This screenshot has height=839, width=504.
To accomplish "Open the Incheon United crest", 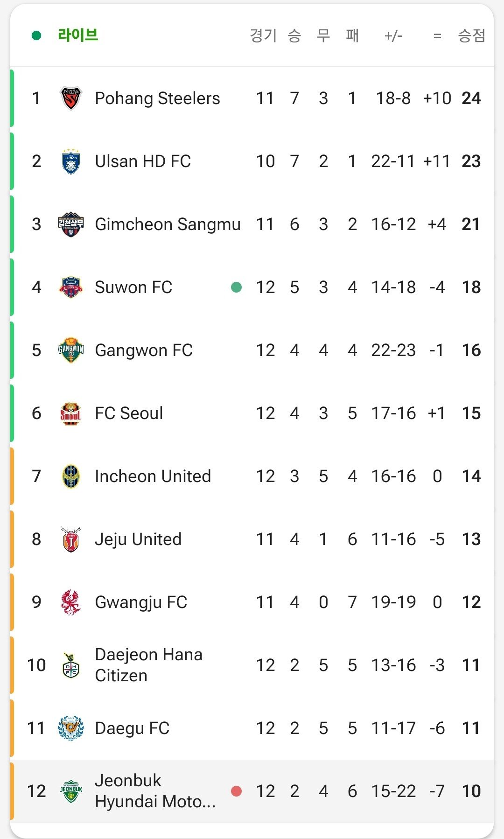I will point(71,476).
